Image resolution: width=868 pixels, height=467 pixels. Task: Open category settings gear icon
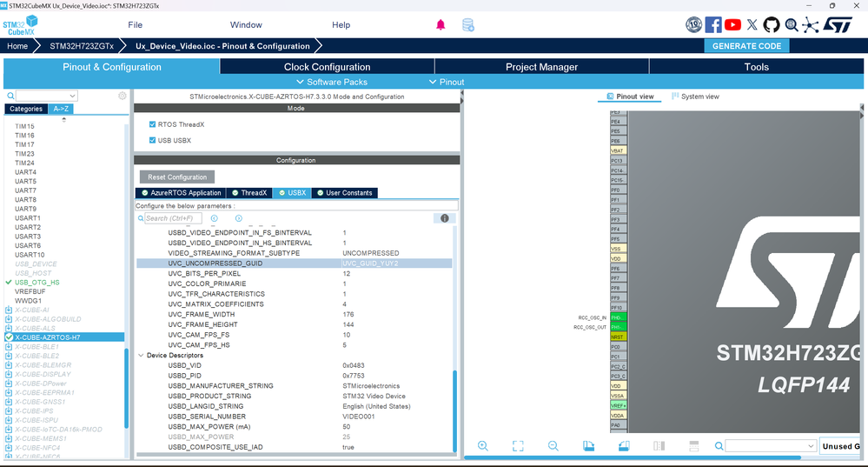[123, 96]
